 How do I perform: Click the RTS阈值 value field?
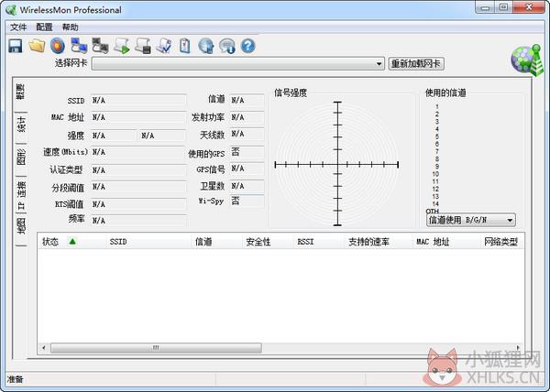(x=138, y=204)
